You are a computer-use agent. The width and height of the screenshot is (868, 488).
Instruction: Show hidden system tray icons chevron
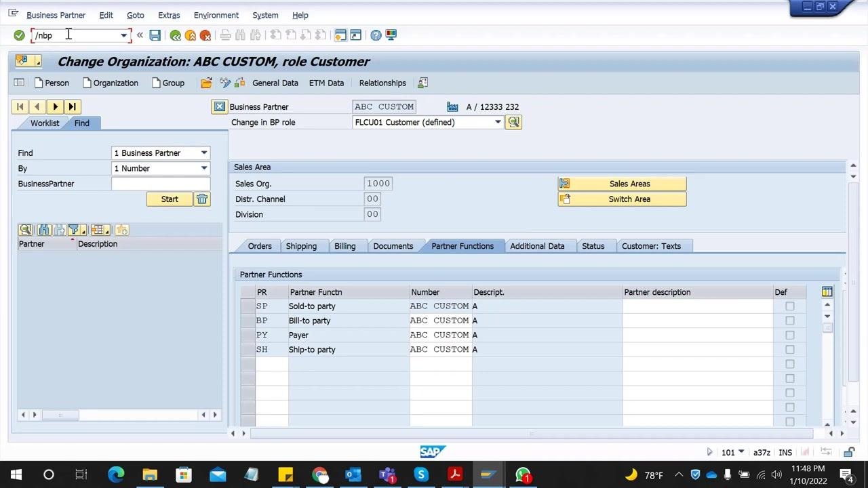(679, 475)
